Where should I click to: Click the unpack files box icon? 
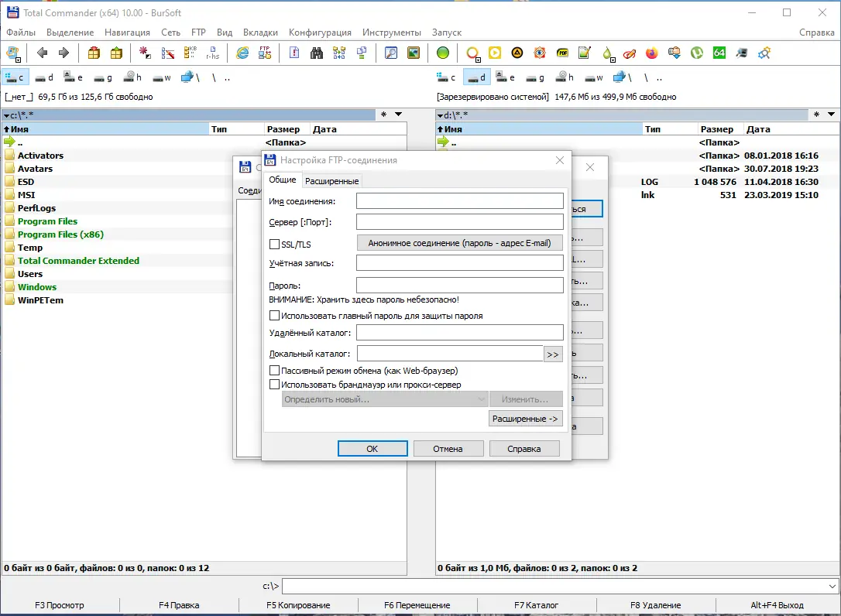tap(116, 53)
